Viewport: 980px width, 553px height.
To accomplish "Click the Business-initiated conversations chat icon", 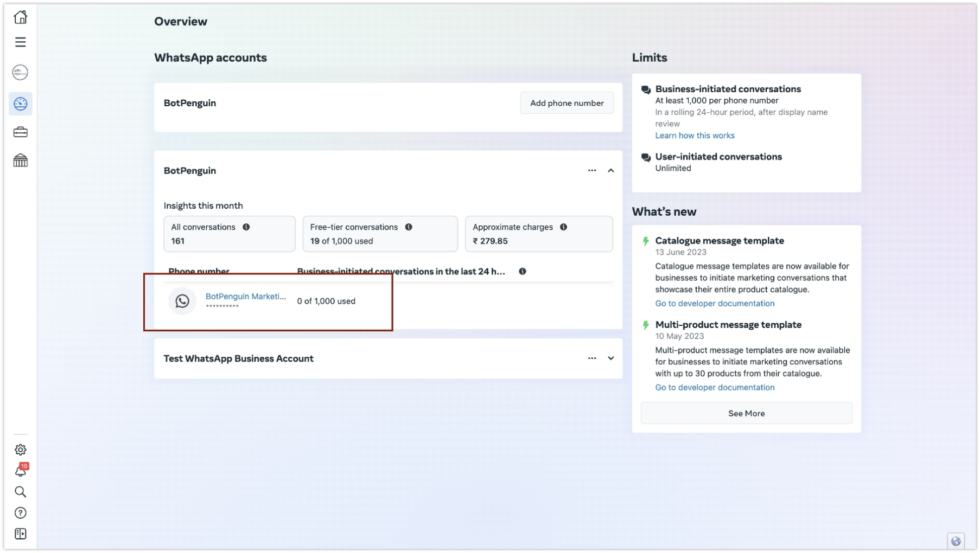I will tap(646, 90).
